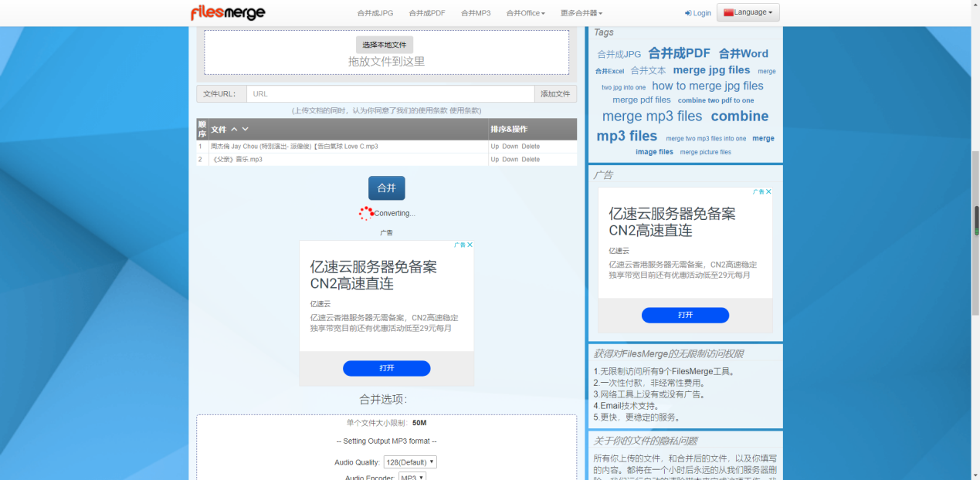Open the 合并成JPG tag
This screenshot has height=480, width=980.
(619, 55)
